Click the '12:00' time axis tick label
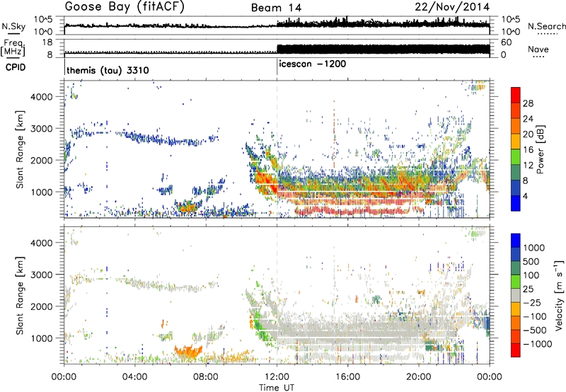The width and height of the screenshot is (566, 392). (277, 377)
